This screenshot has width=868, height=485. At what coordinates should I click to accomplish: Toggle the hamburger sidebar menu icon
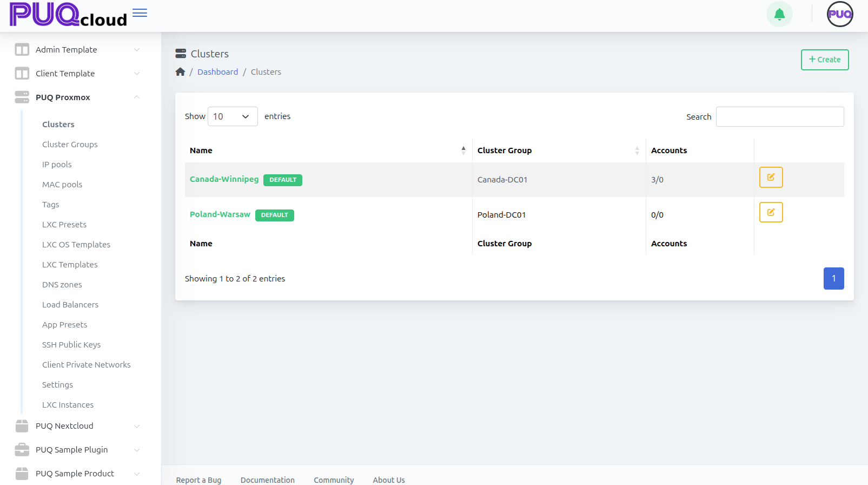tap(140, 13)
